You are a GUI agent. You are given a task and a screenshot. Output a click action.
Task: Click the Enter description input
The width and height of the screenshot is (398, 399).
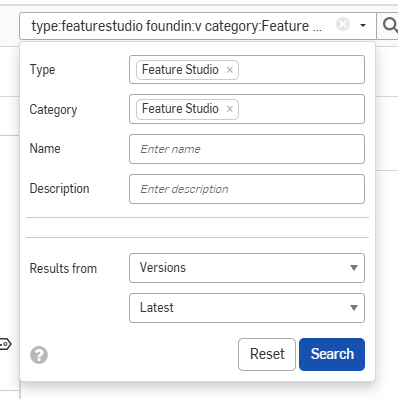[x=247, y=189]
